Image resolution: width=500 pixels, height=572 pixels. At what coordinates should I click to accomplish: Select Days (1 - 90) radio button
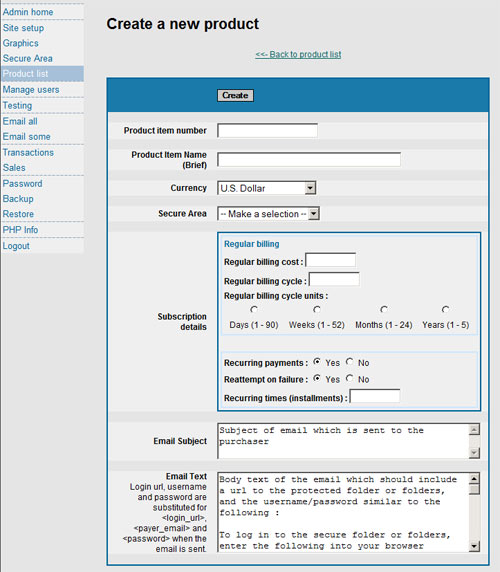click(x=254, y=310)
